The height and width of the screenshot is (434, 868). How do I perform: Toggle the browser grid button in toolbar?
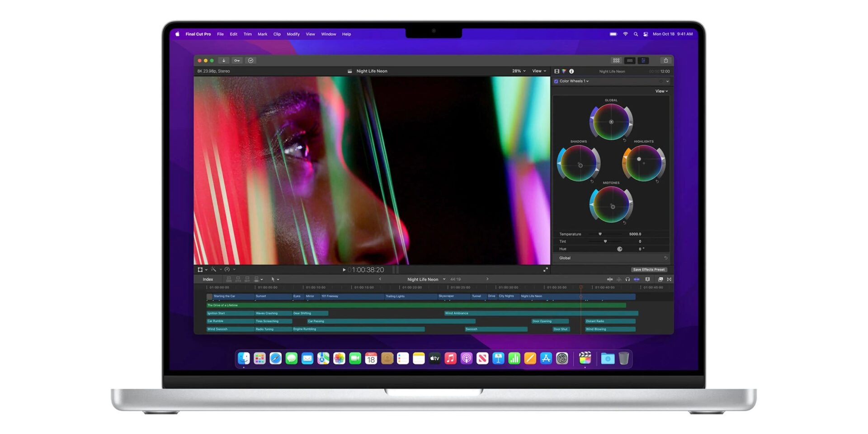coord(616,61)
